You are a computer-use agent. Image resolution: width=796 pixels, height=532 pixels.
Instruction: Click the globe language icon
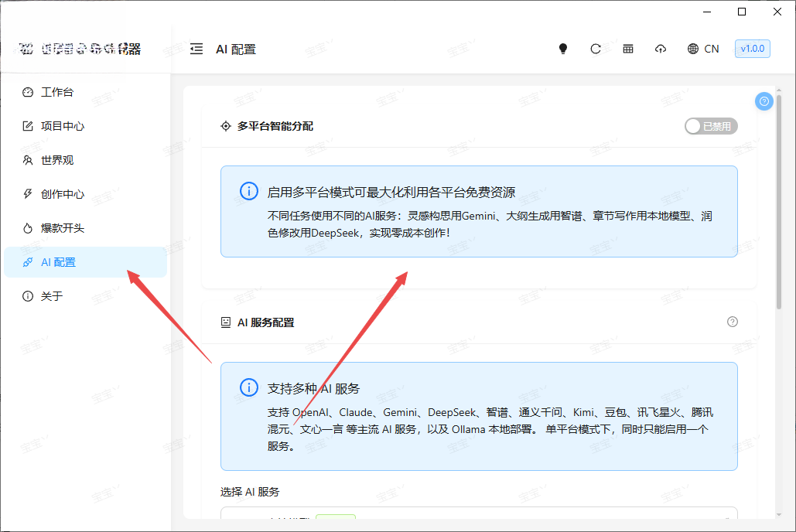pyautogui.click(x=693, y=49)
